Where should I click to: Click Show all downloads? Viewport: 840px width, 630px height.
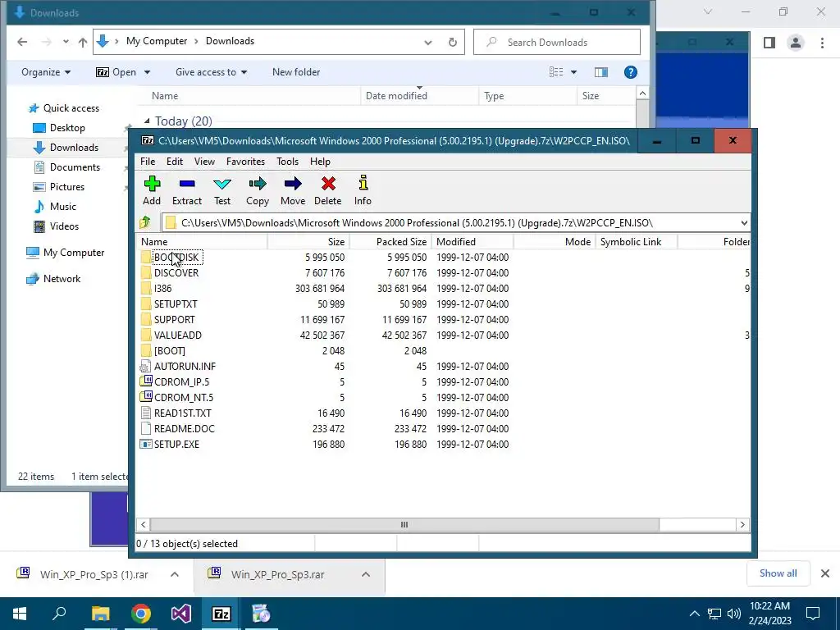(x=778, y=573)
